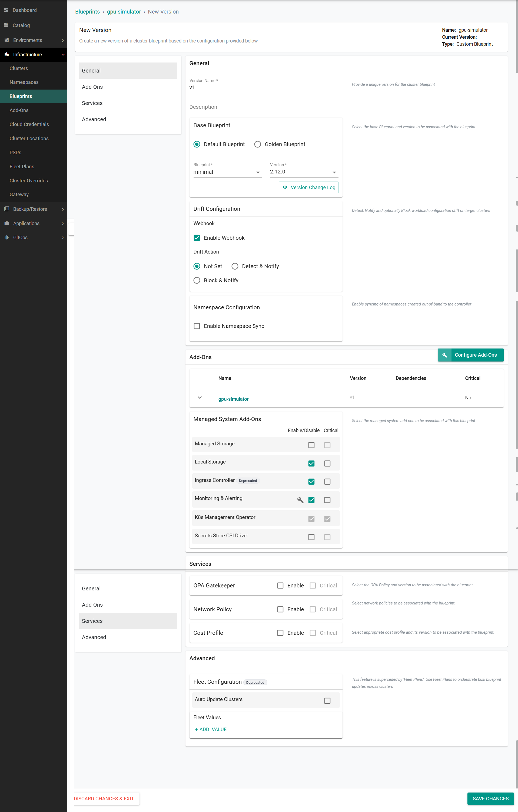The width and height of the screenshot is (518, 812).
Task: Expand the Backup/Restore submenu arrow
Action: 63,209
